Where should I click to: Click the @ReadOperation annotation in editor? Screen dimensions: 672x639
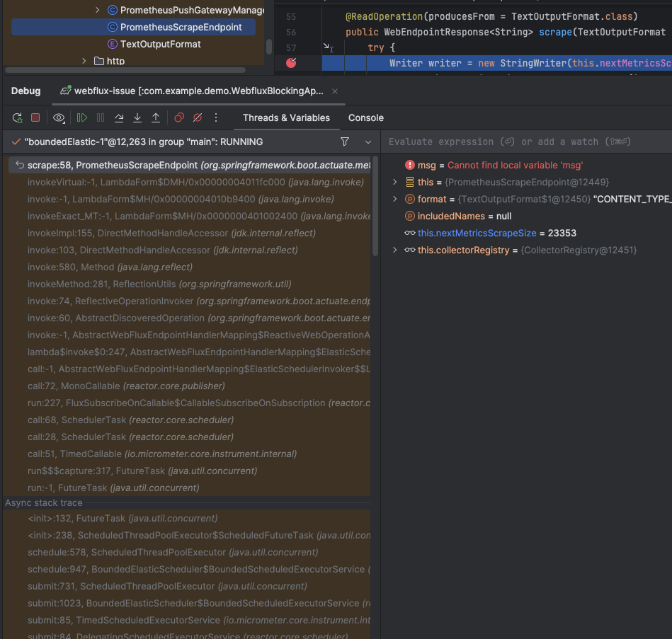[x=384, y=16]
